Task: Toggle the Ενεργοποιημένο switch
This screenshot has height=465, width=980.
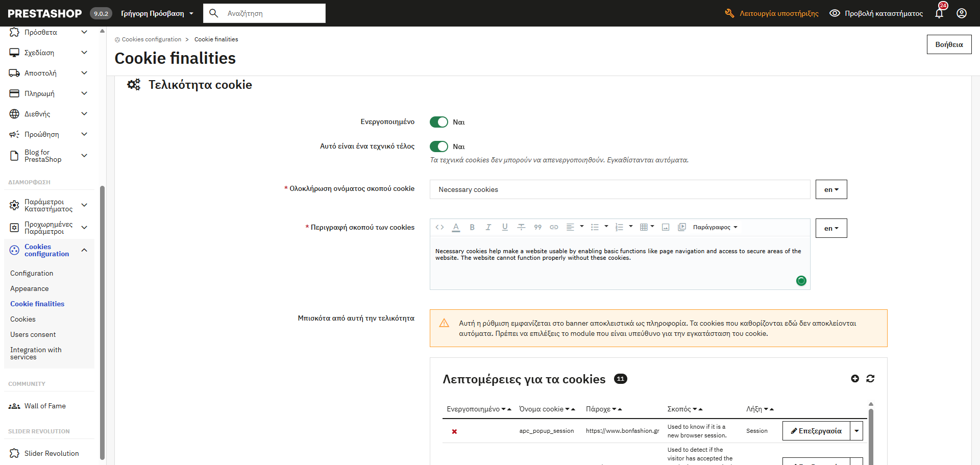Action: coord(439,122)
